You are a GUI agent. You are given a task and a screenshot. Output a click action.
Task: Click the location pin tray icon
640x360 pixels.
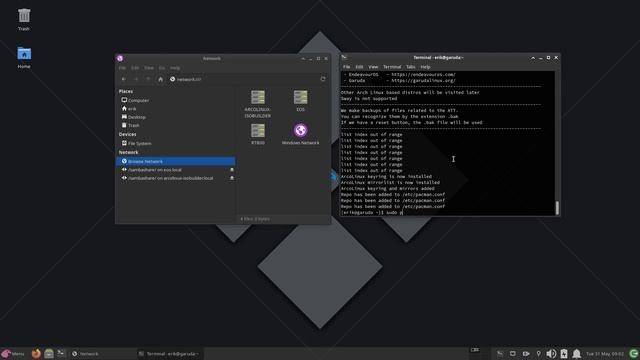pyautogui.click(x=538, y=353)
